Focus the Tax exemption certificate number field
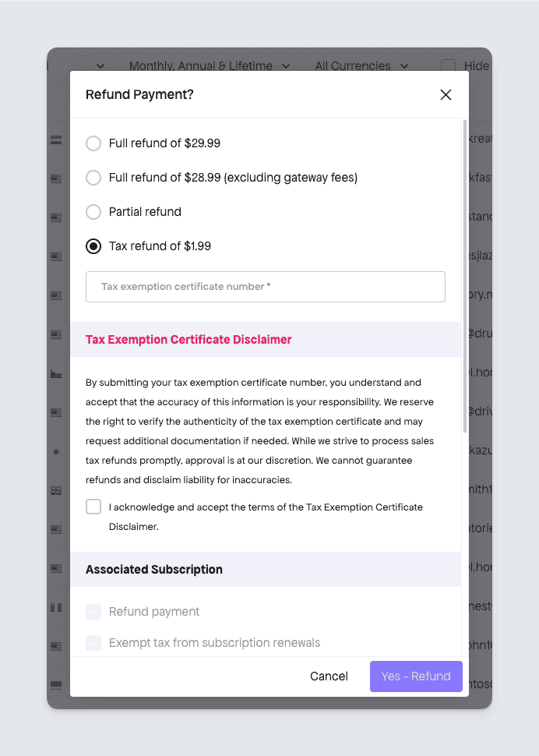The width and height of the screenshot is (539, 756). (266, 287)
